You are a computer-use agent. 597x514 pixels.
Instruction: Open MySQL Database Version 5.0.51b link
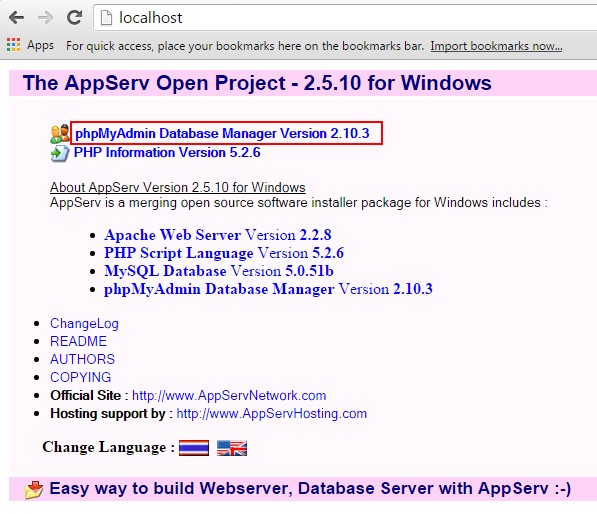(x=219, y=271)
